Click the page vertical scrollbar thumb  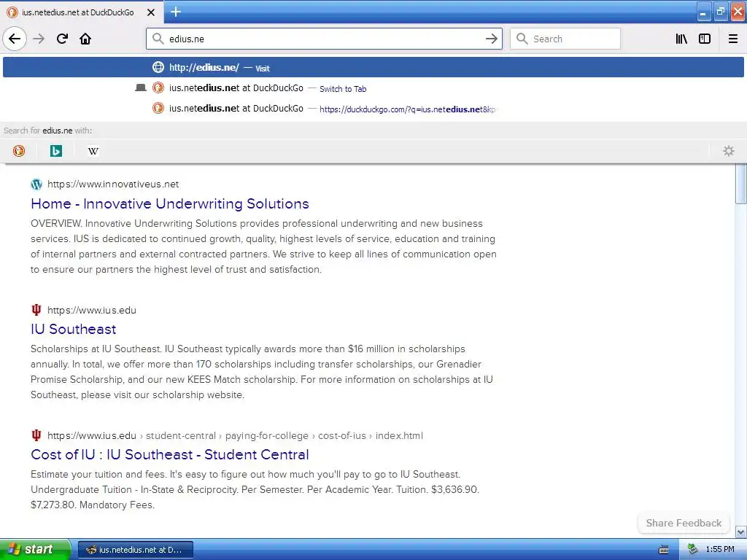(x=740, y=183)
